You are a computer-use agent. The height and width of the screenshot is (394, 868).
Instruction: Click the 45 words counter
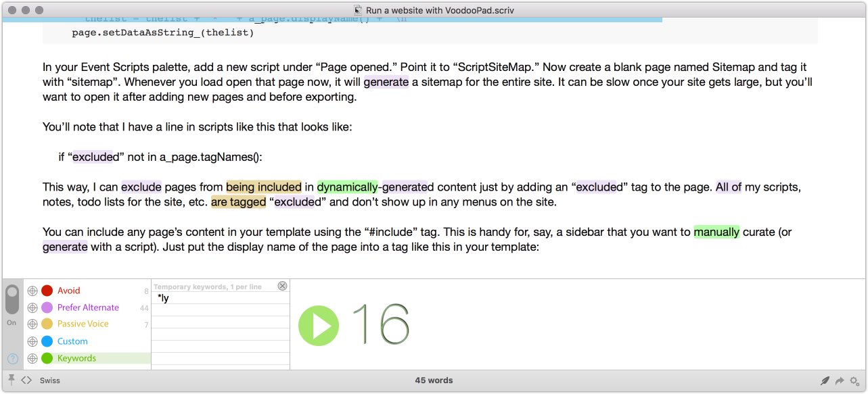coord(434,380)
